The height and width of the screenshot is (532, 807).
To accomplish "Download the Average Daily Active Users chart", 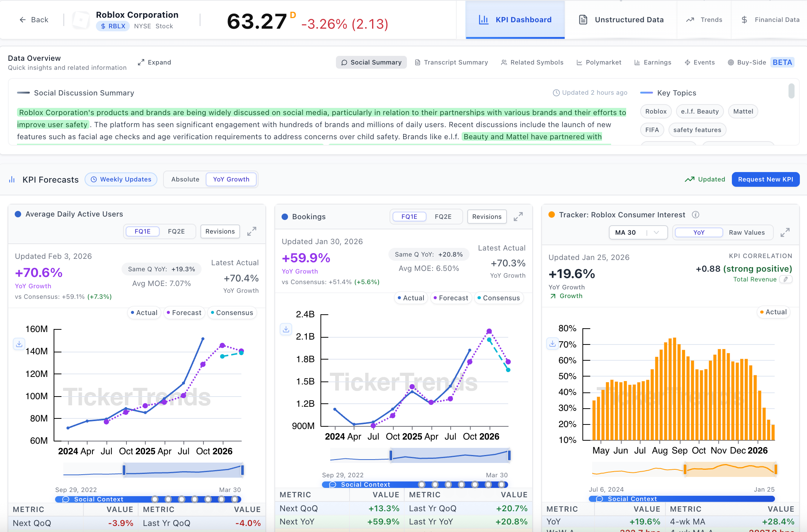I will click(x=19, y=344).
